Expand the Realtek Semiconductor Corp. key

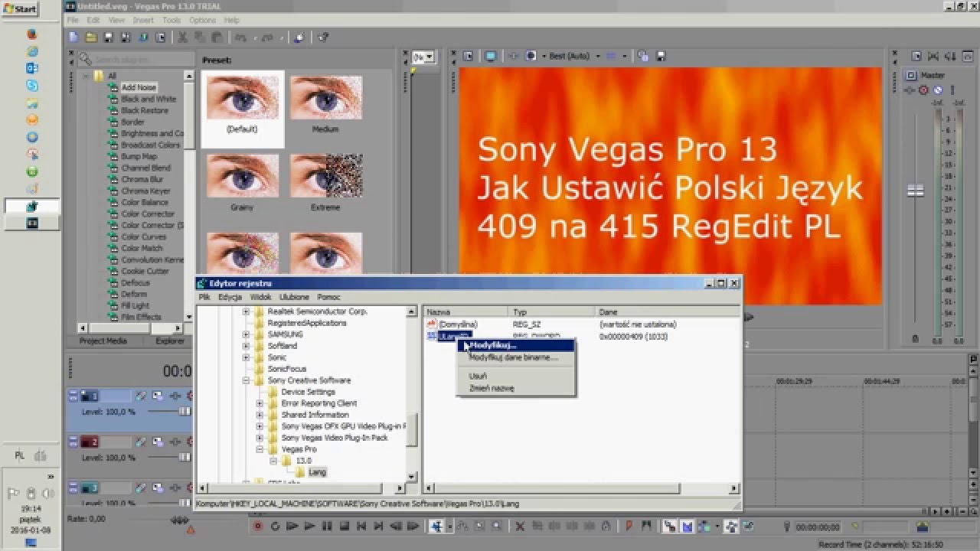tap(247, 311)
